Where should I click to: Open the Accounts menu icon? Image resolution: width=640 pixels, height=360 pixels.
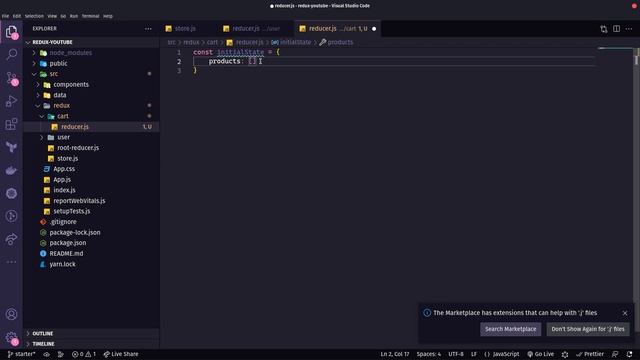(x=11, y=314)
